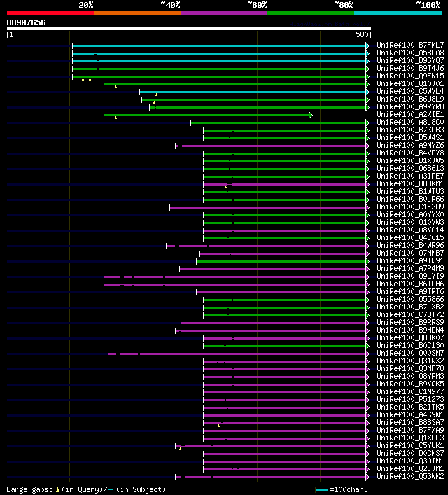Click the yellow query-gap symbol in the legend
The image size is (448, 495).
(57, 489)
